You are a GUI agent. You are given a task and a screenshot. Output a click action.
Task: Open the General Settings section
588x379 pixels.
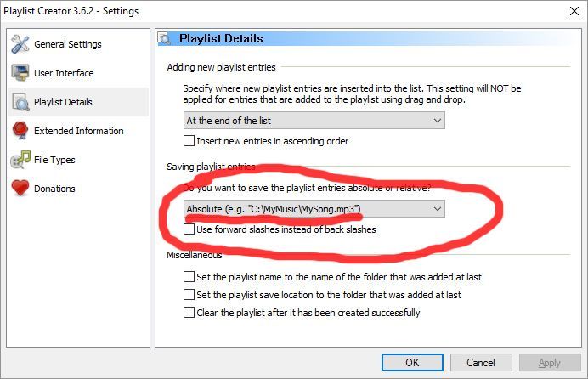67,44
